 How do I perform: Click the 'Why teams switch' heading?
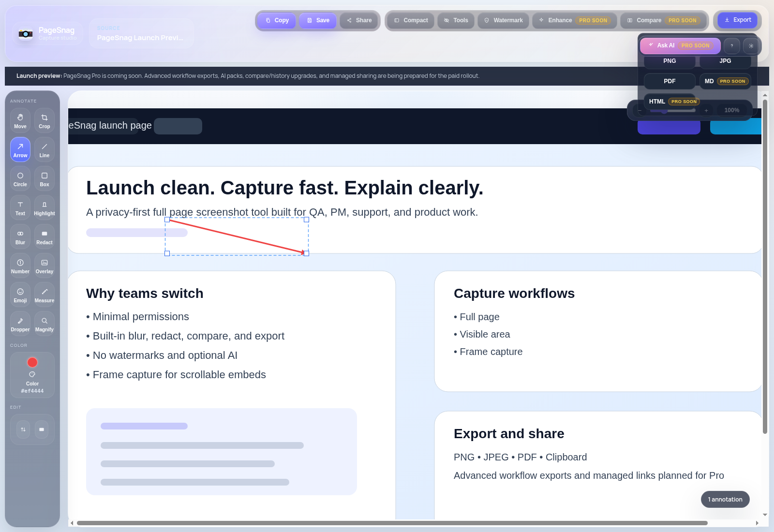click(145, 294)
